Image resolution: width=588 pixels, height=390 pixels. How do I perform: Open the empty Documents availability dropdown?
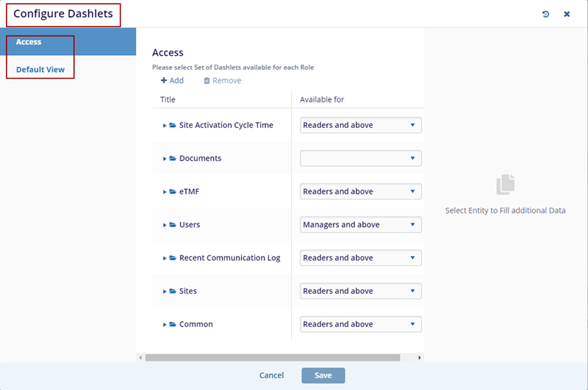pos(360,159)
